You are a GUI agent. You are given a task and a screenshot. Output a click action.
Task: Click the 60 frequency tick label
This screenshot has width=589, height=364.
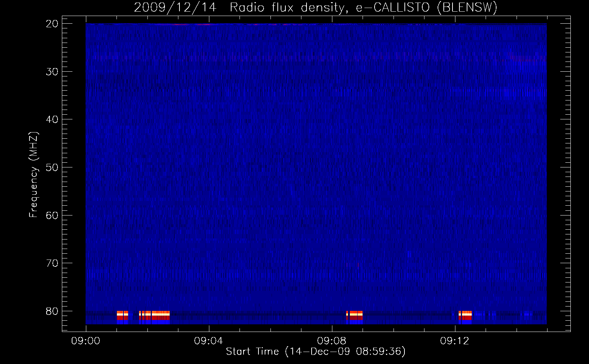point(52,215)
